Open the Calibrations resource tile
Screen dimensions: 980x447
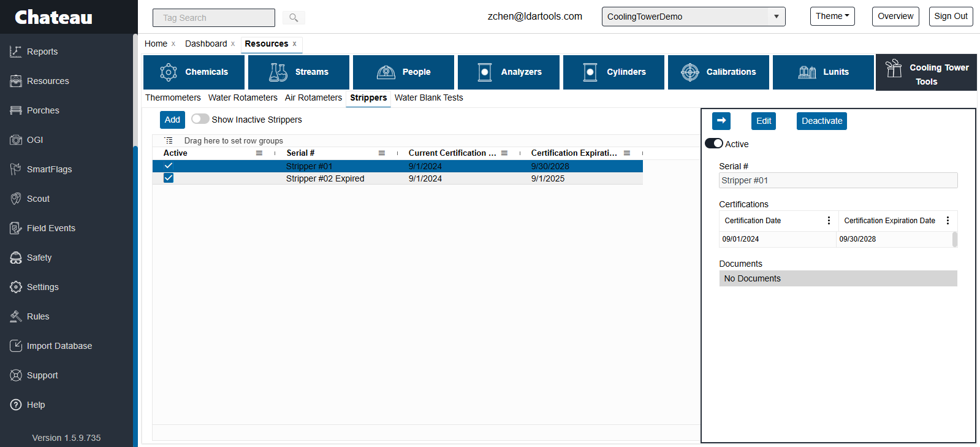[x=718, y=72]
